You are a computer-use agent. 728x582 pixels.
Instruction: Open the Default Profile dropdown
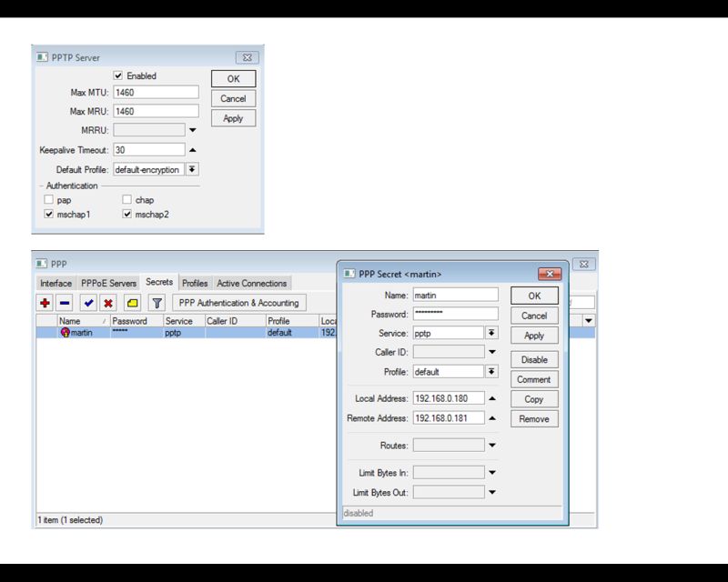point(192,169)
